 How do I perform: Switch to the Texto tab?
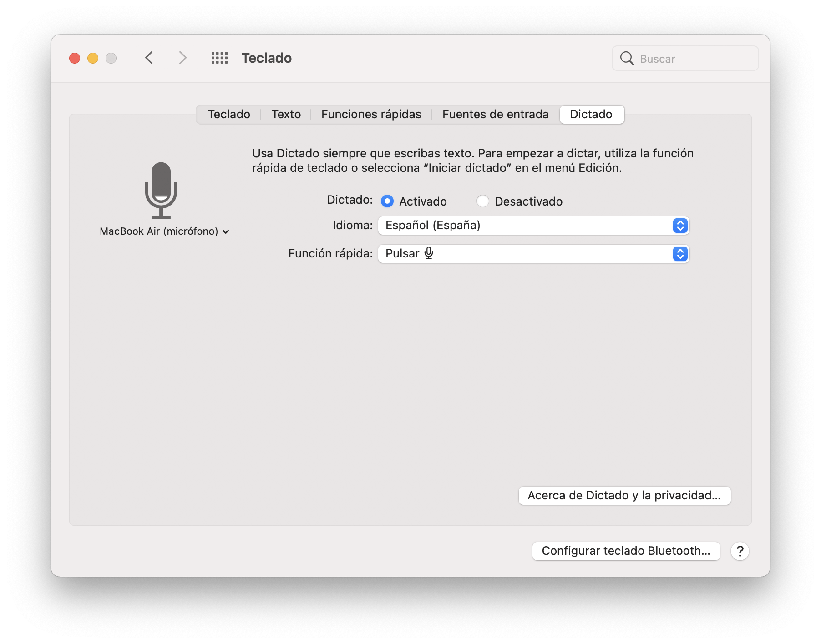(286, 114)
